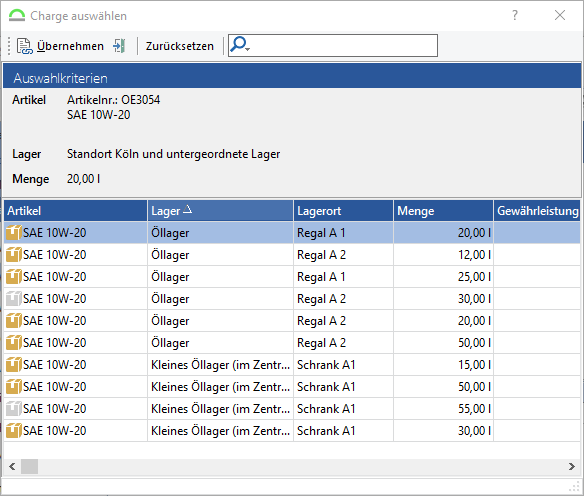This screenshot has width=584, height=496.
Task: Select Öllager cell in the 25,00 l row
Action: pyautogui.click(x=220, y=277)
